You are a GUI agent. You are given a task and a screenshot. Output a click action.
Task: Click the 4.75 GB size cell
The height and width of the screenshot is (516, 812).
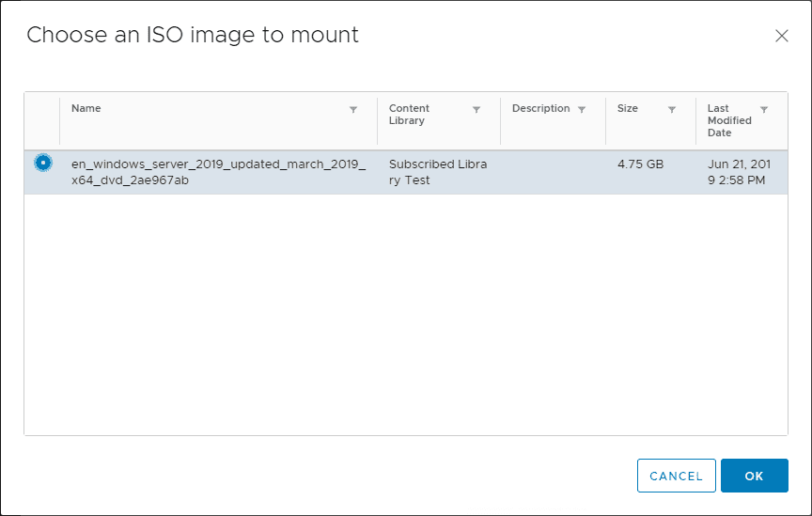pyautogui.click(x=640, y=164)
